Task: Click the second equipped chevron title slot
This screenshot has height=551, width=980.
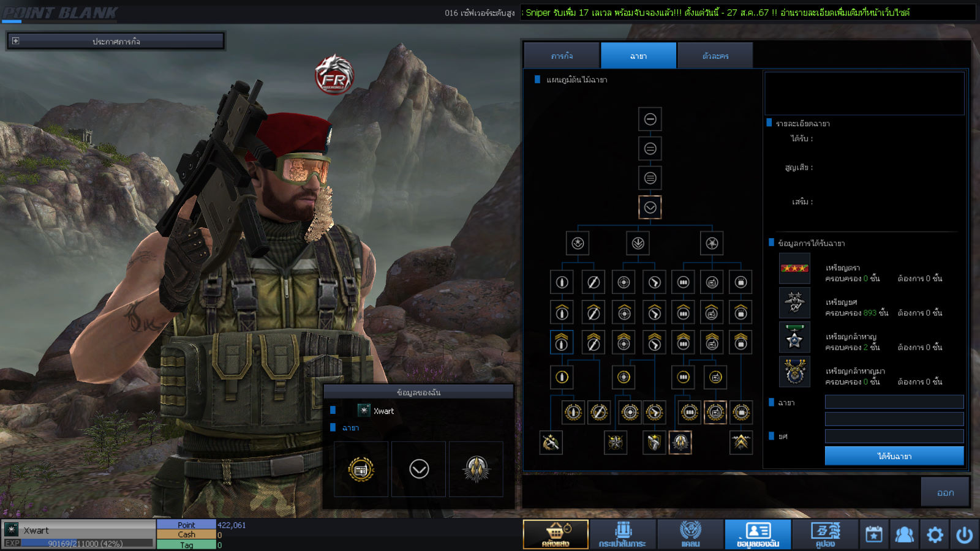Action: [x=419, y=470]
